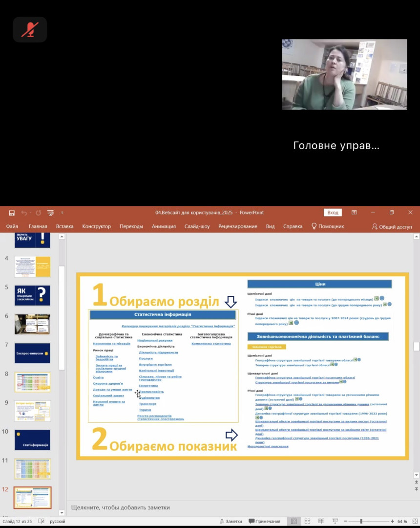The height and width of the screenshot is (528, 420).
Task: Open the Вид ribbon tab
Action: 271,226
